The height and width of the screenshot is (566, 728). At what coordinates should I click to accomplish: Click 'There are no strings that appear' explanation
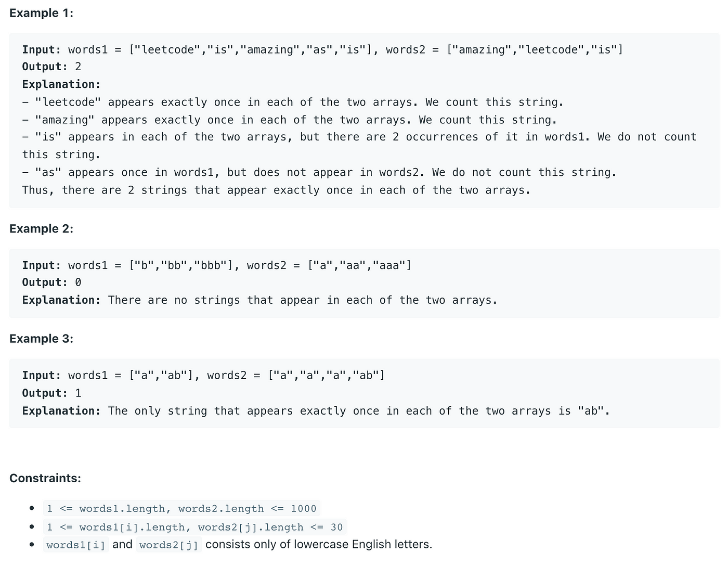(x=303, y=300)
